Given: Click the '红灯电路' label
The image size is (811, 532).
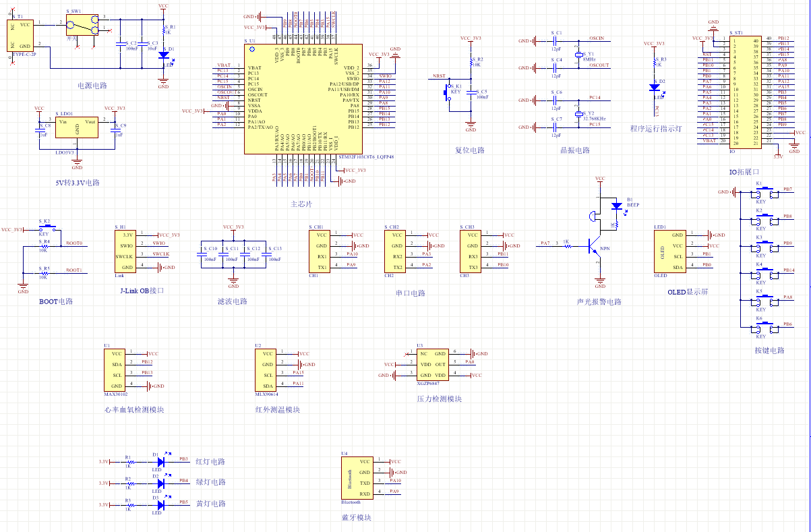Looking at the screenshot, I should (210, 462).
